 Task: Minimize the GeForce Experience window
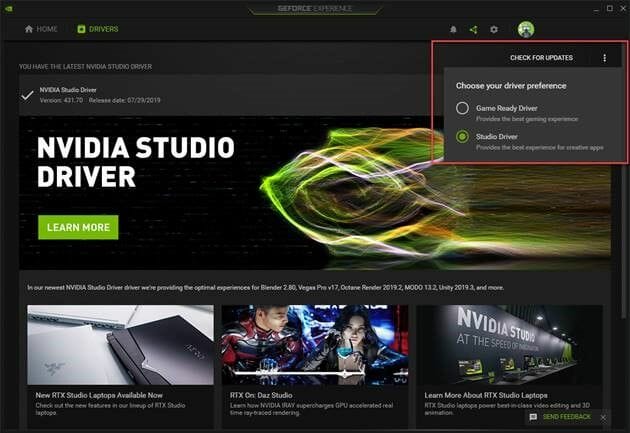(x=597, y=8)
